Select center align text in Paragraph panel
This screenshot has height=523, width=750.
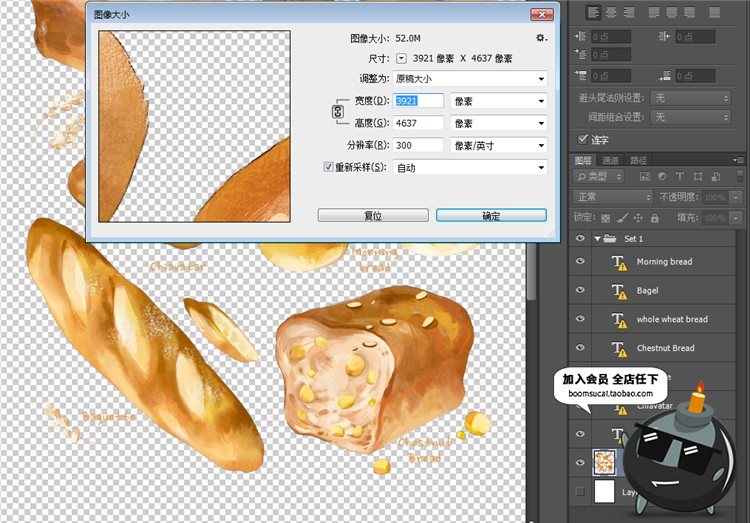coord(611,12)
